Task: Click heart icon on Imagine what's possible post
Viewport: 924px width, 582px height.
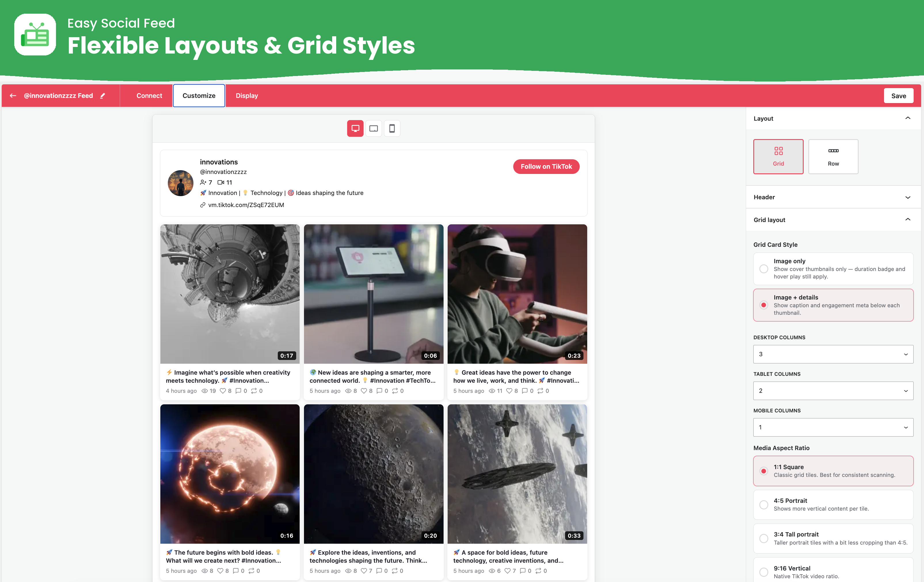Action: click(x=223, y=391)
